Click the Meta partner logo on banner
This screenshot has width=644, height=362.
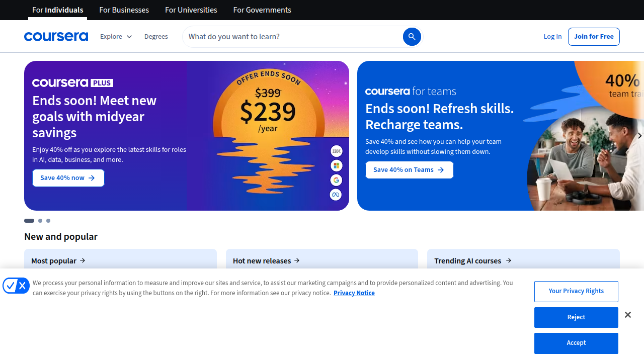click(x=336, y=195)
